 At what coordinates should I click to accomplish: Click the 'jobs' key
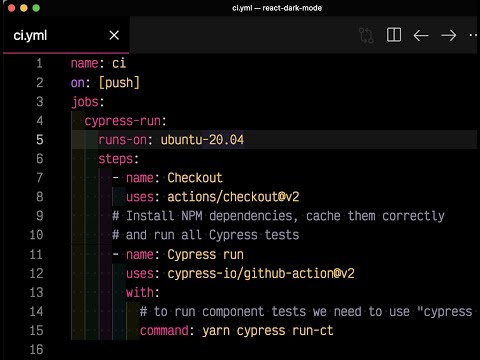(85, 102)
